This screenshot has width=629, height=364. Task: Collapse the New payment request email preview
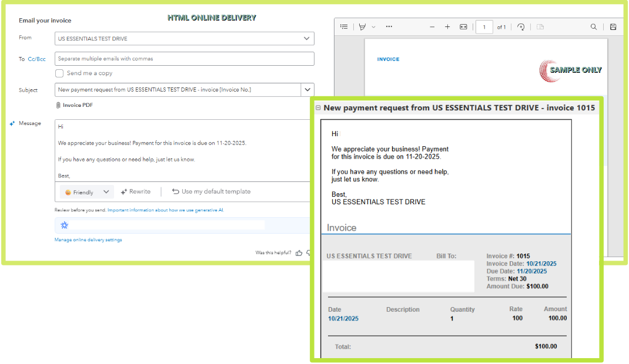318,108
